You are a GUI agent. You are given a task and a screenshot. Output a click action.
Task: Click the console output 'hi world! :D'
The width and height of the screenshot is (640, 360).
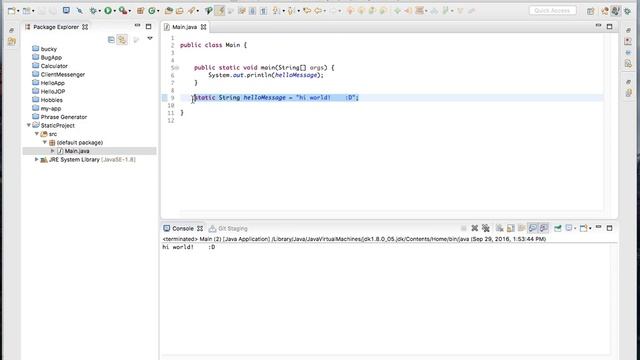(189, 247)
